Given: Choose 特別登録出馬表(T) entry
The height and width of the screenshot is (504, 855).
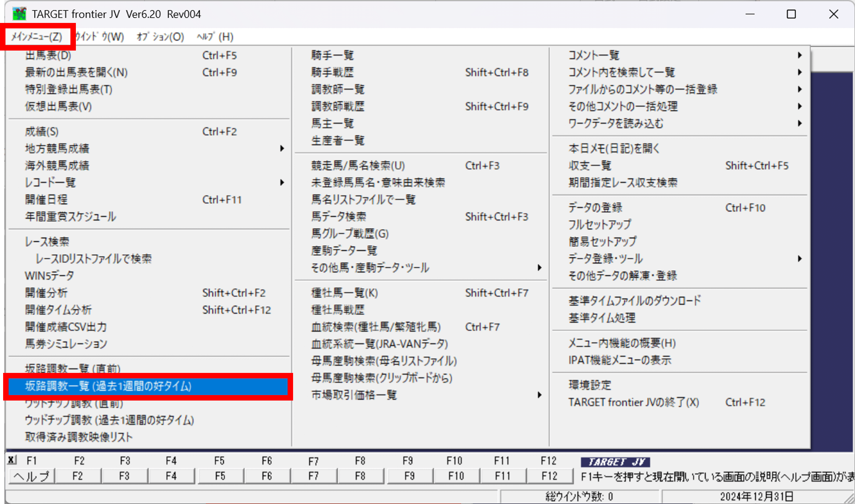Looking at the screenshot, I should pos(149,89).
